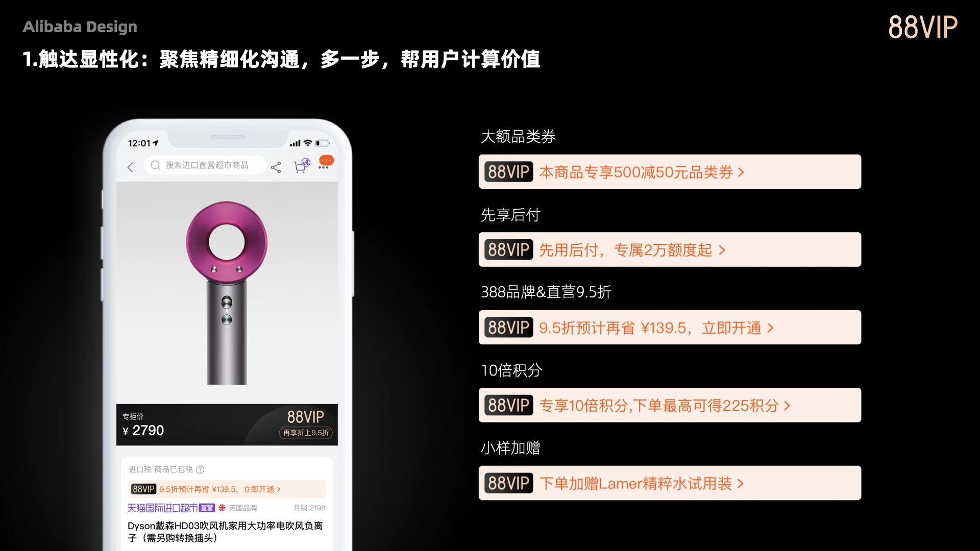Image resolution: width=980 pixels, height=551 pixels.
Task: Open the orange chat bubble menu icon
Action: [326, 162]
